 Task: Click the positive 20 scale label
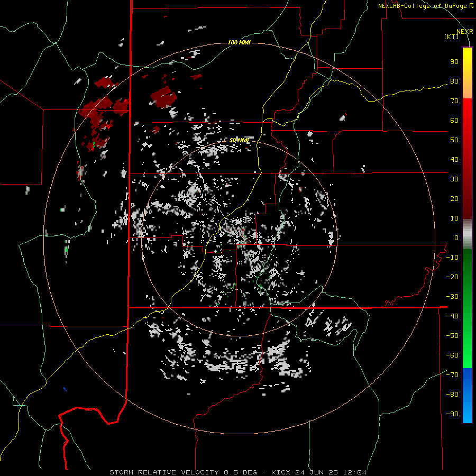pos(454,199)
